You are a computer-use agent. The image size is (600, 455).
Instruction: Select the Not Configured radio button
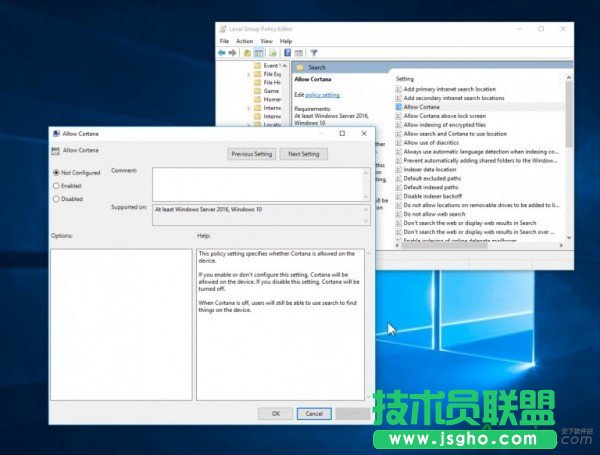click(x=56, y=173)
